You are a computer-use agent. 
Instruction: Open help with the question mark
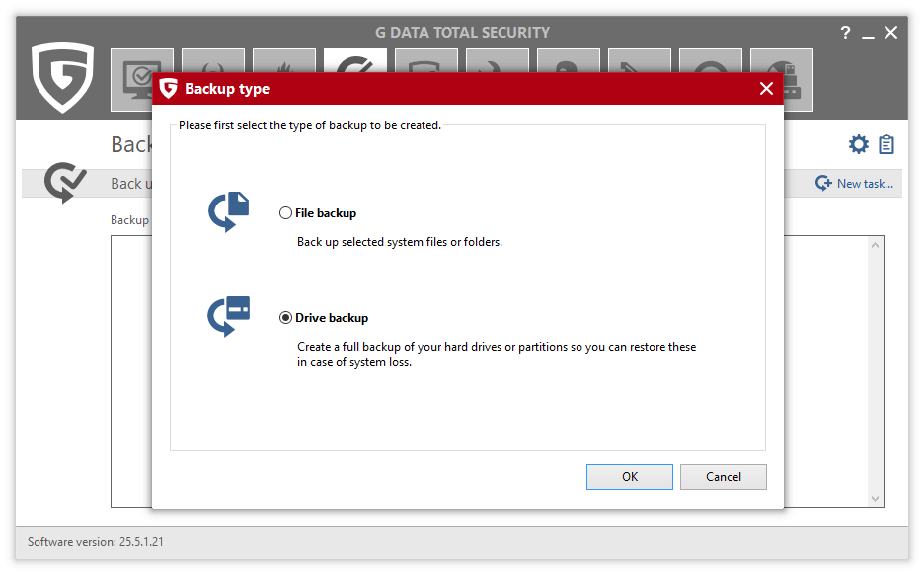(x=846, y=33)
